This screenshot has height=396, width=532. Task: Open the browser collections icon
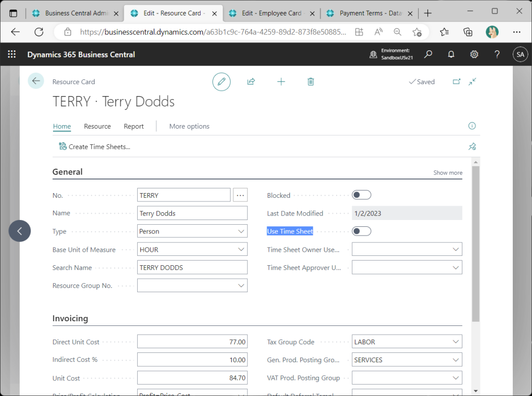point(468,32)
